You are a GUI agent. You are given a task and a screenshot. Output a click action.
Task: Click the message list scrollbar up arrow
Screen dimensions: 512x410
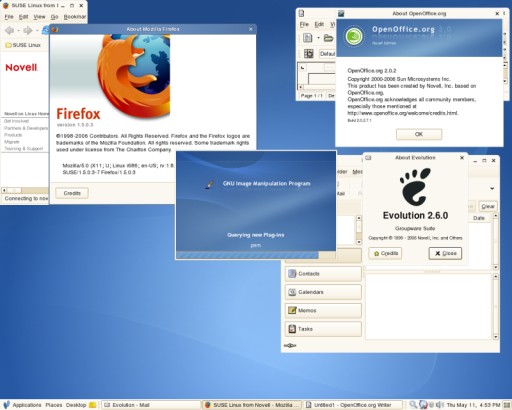click(x=496, y=216)
